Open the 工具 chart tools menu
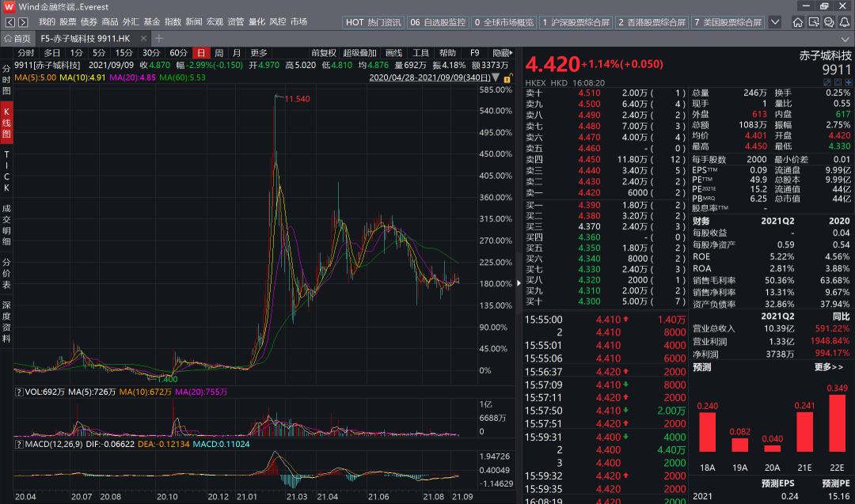855x504 pixels. pos(420,53)
